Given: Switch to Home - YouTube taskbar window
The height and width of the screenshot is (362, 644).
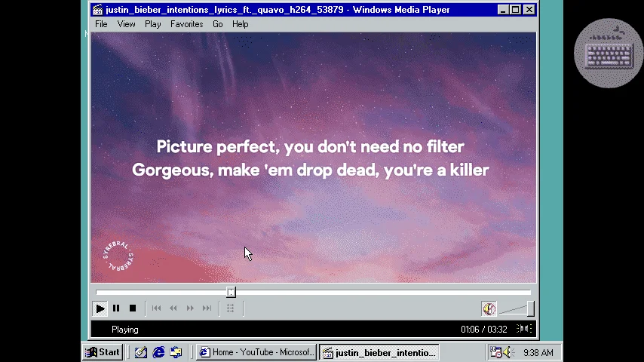Looking at the screenshot, I should [x=256, y=352].
